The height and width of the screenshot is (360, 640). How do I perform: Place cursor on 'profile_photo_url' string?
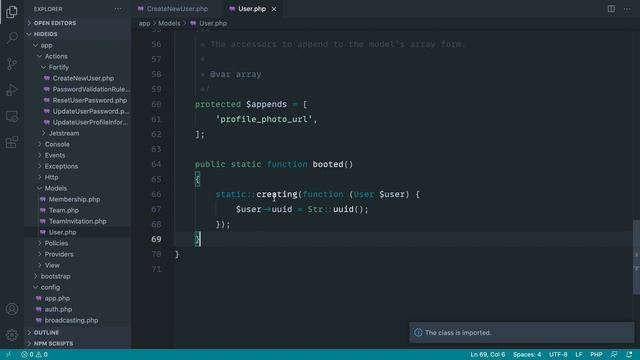click(x=264, y=119)
